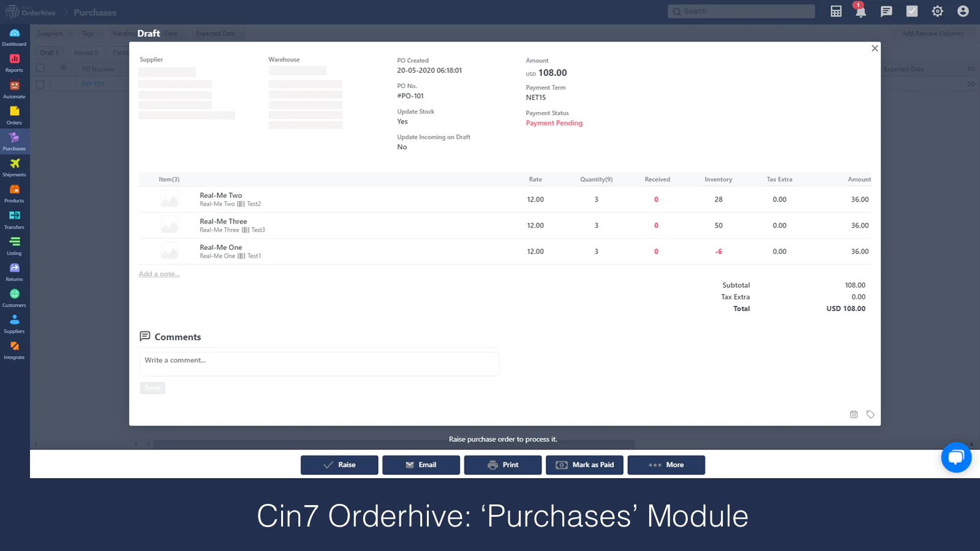This screenshot has width=980, height=551.
Task: Open the More actions menu
Action: [666, 465]
